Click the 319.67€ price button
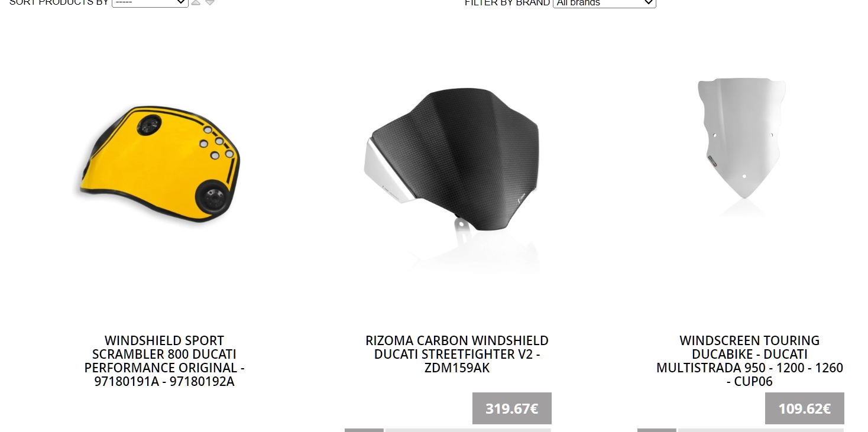The height and width of the screenshot is (432, 868). (x=512, y=408)
